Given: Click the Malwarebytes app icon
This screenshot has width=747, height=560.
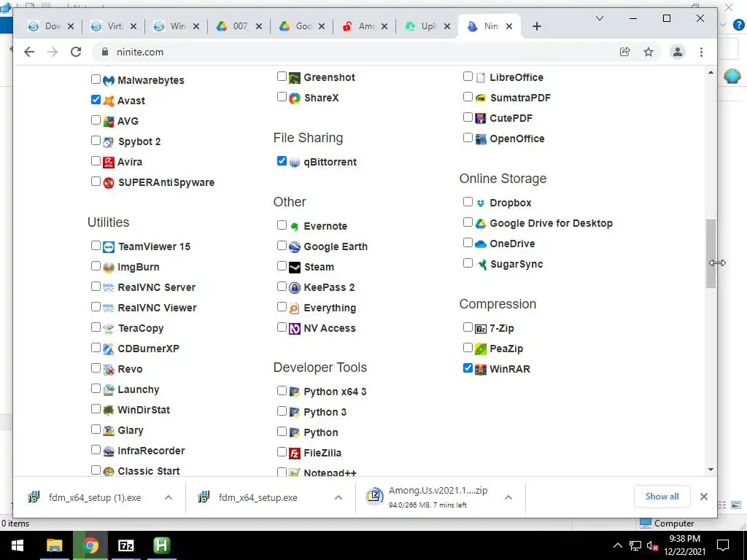Looking at the screenshot, I should (x=109, y=80).
